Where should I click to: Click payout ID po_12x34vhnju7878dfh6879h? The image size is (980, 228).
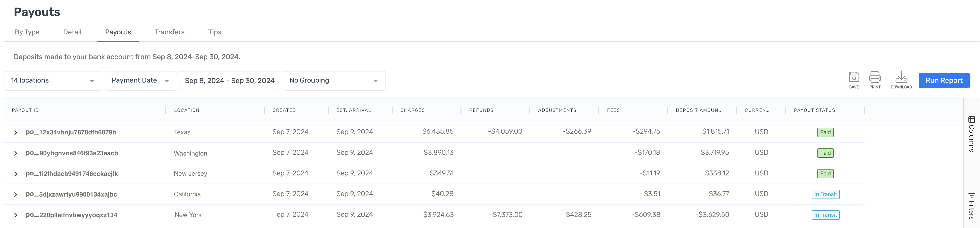coord(71,132)
